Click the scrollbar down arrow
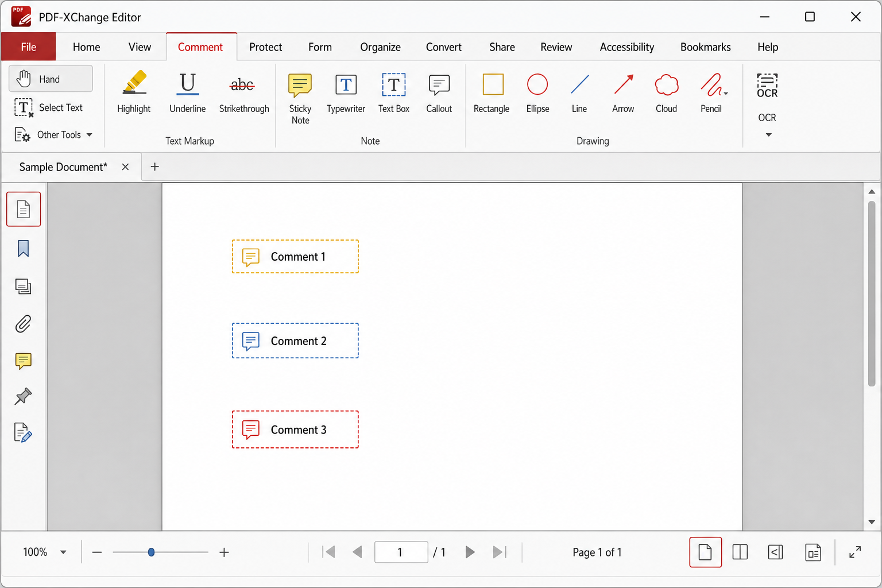Image resolution: width=882 pixels, height=588 pixels. click(871, 522)
